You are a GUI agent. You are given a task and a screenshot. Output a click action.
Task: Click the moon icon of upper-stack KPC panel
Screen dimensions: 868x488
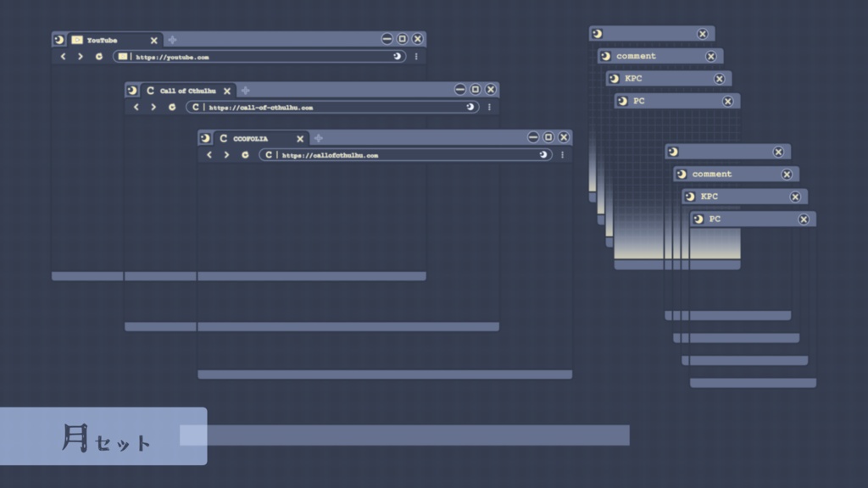(614, 79)
